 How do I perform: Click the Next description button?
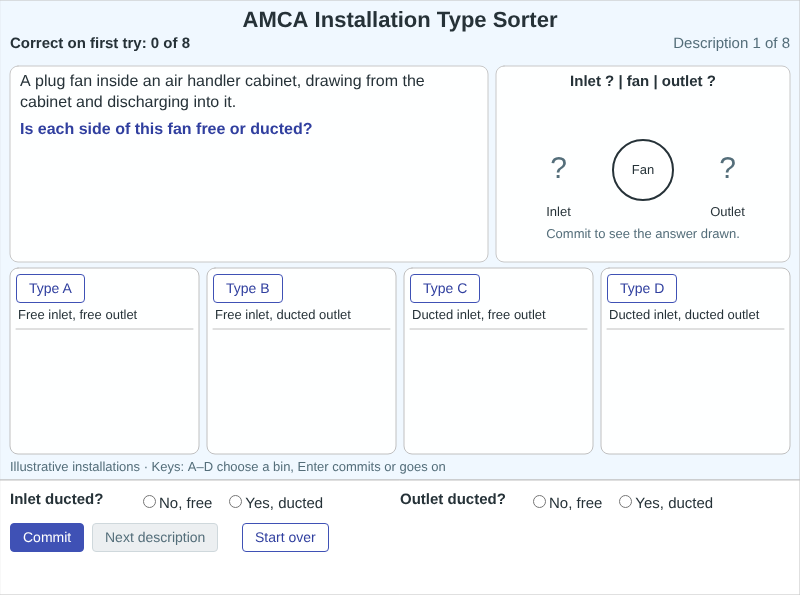(x=155, y=537)
